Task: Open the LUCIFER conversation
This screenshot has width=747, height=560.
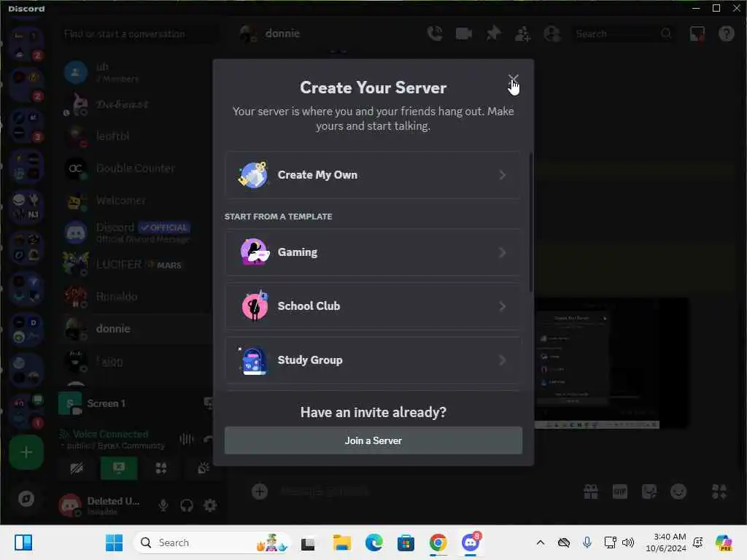Action: pos(136,264)
